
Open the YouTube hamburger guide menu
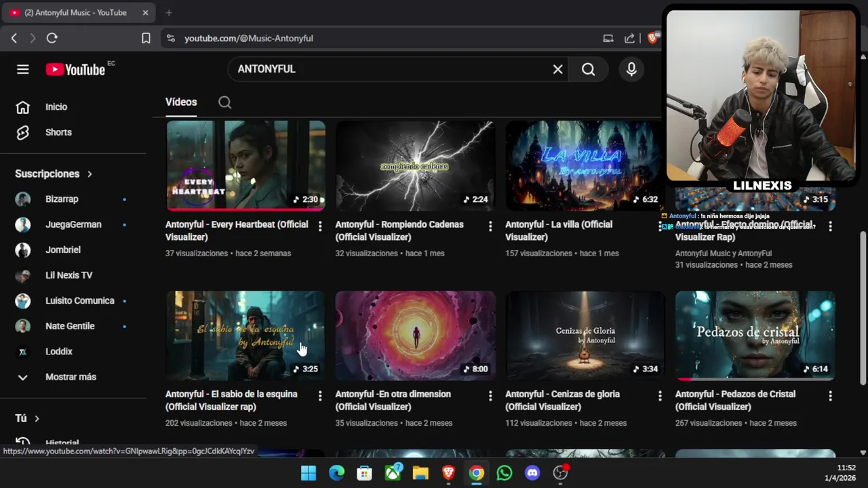(23, 69)
